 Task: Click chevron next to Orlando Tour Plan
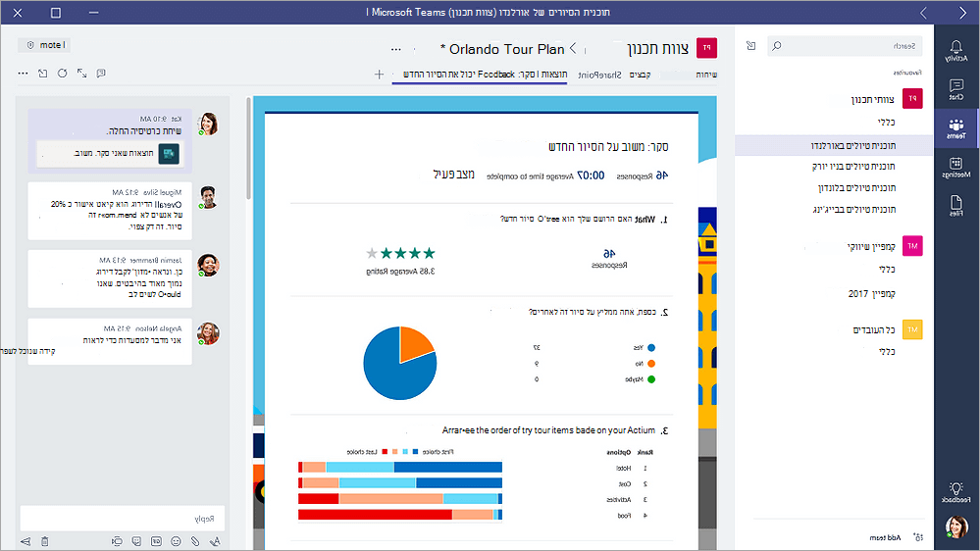coord(573,48)
